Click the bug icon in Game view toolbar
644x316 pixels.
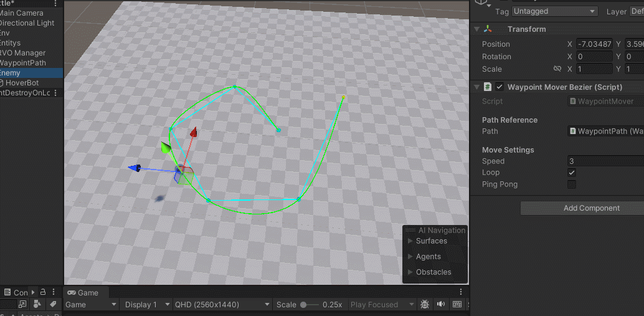(425, 304)
